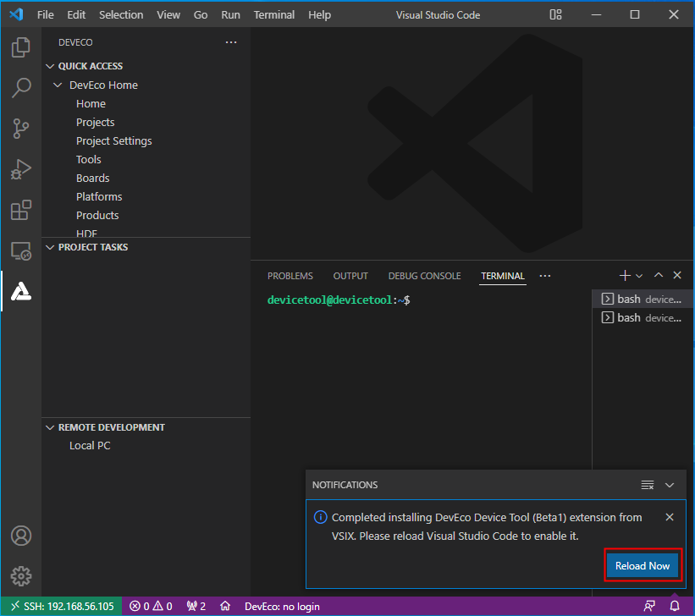The image size is (695, 616).
Task: Open Projects in quick access
Action: (96, 122)
